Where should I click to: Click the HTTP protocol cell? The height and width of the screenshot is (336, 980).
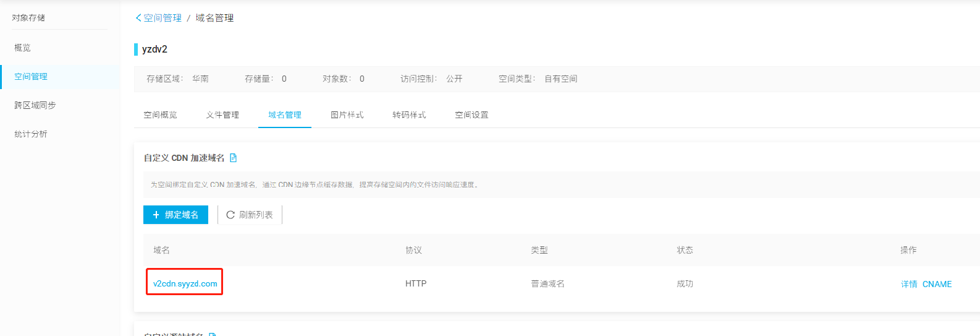[416, 283]
